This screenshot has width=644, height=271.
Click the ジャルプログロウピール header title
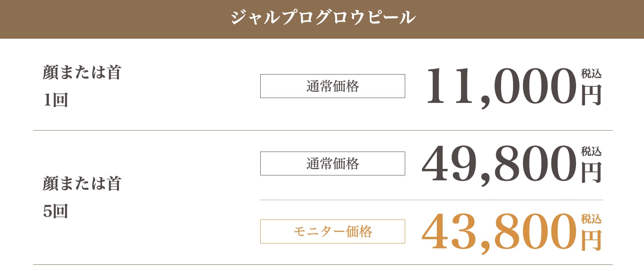tap(323, 18)
